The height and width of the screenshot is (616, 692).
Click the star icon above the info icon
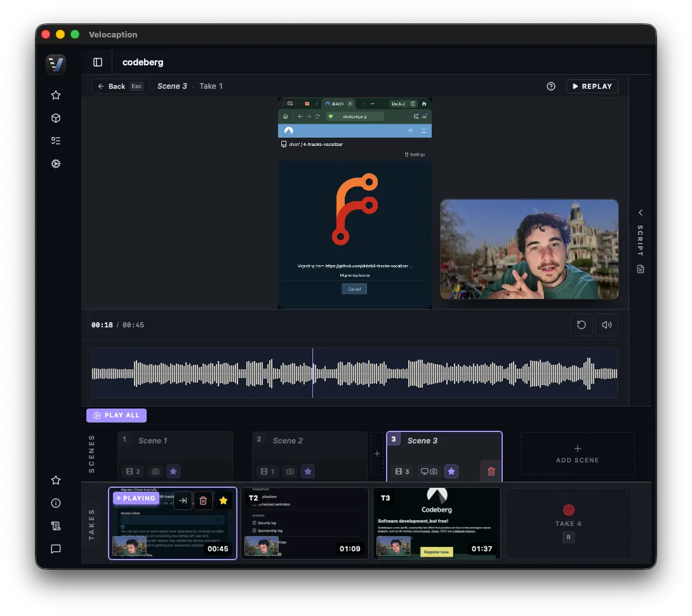coord(56,480)
